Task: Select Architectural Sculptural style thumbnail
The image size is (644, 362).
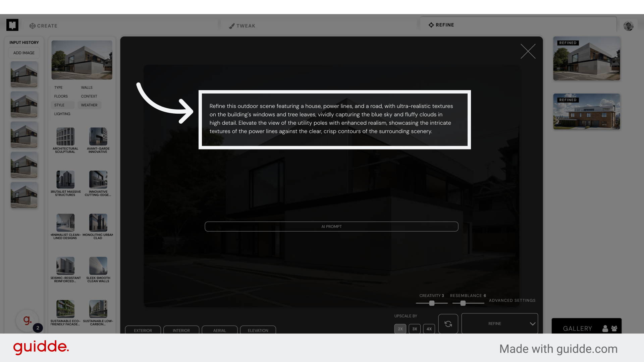Action: click(x=65, y=136)
